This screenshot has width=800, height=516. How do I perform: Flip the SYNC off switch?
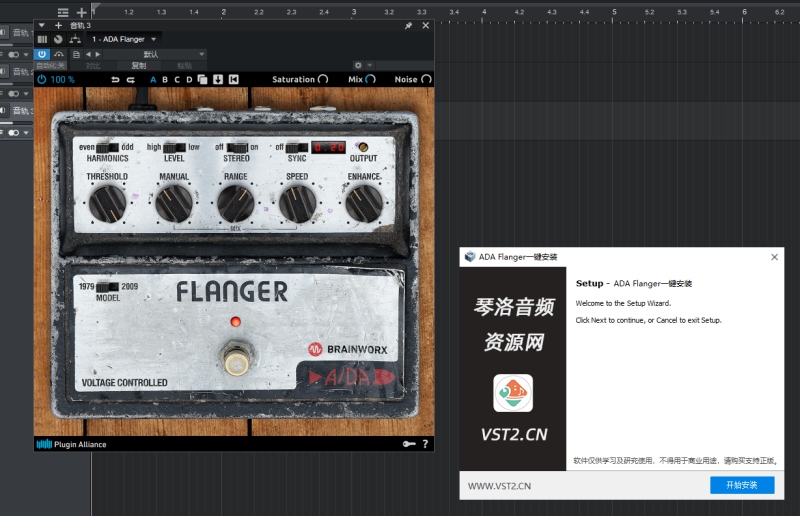click(296, 148)
